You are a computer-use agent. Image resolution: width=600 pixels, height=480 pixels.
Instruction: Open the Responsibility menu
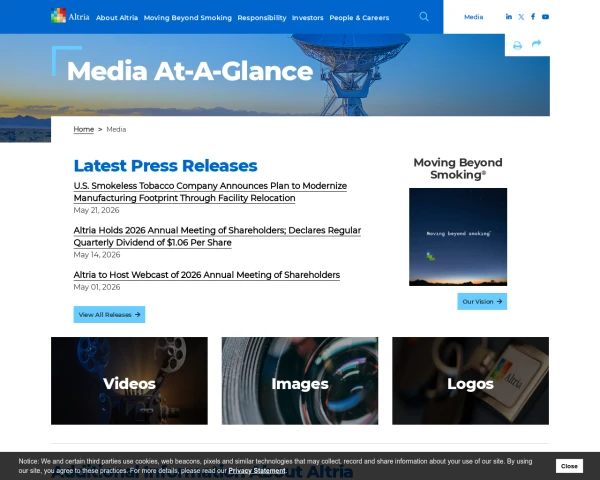(x=262, y=18)
